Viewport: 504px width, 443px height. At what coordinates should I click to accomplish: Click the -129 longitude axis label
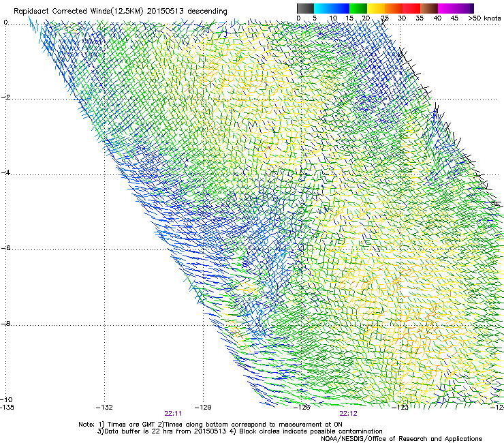point(203,408)
